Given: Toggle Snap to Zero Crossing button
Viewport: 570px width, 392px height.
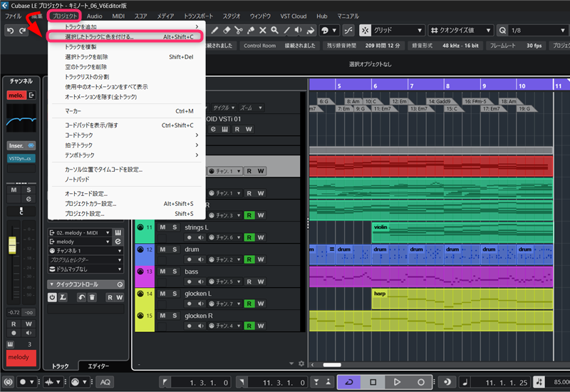Looking at the screenshot, I should coord(348,31).
